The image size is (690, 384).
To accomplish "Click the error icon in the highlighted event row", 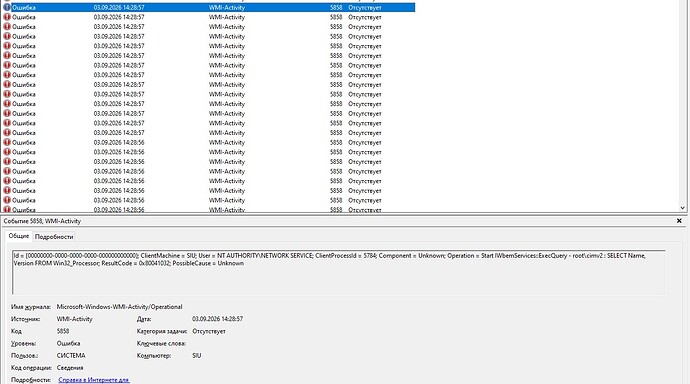I will 7,7.
